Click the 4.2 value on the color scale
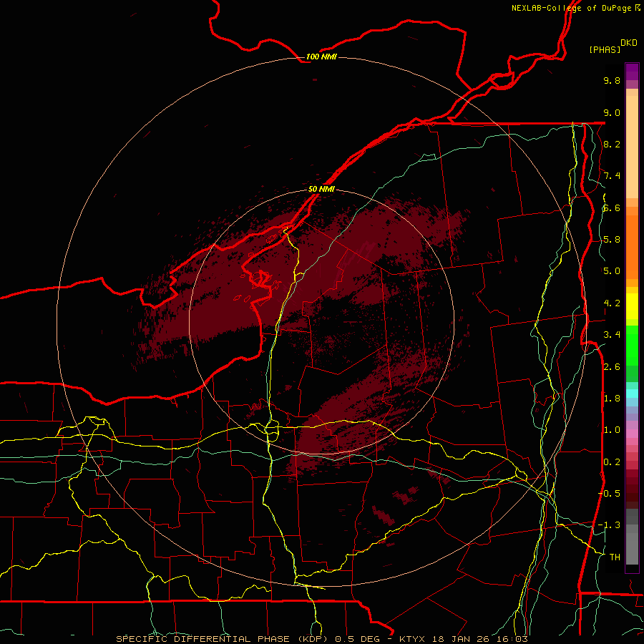This screenshot has width=644, height=644. (x=612, y=303)
